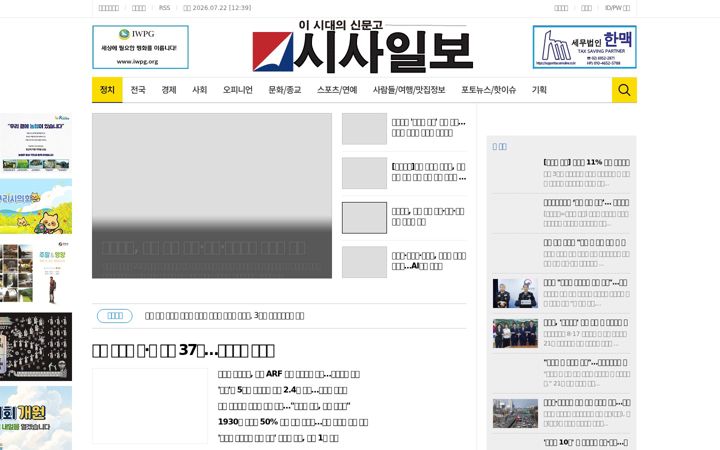720x450 pixels.
Task: Open the 오피니언 menu item
Action: (x=238, y=90)
